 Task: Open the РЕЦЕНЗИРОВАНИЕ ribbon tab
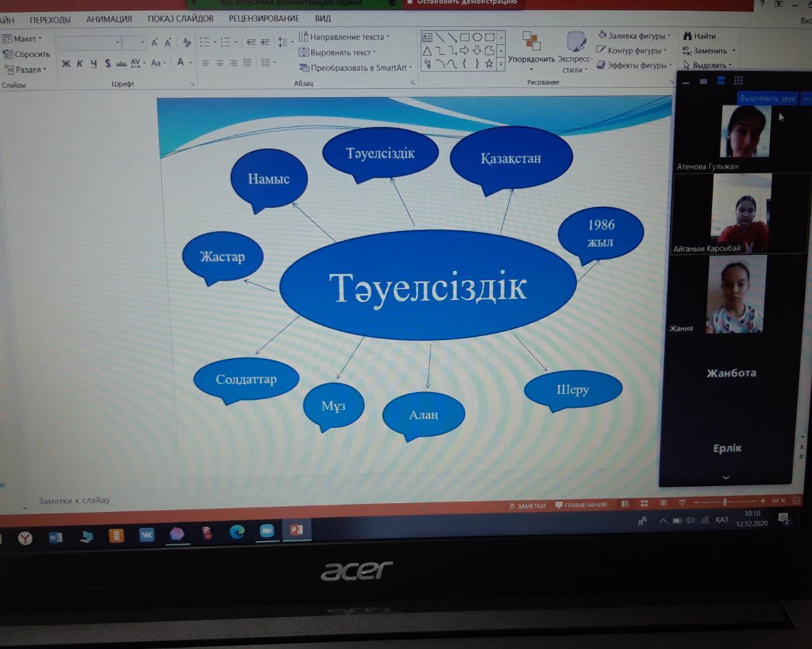[264, 18]
